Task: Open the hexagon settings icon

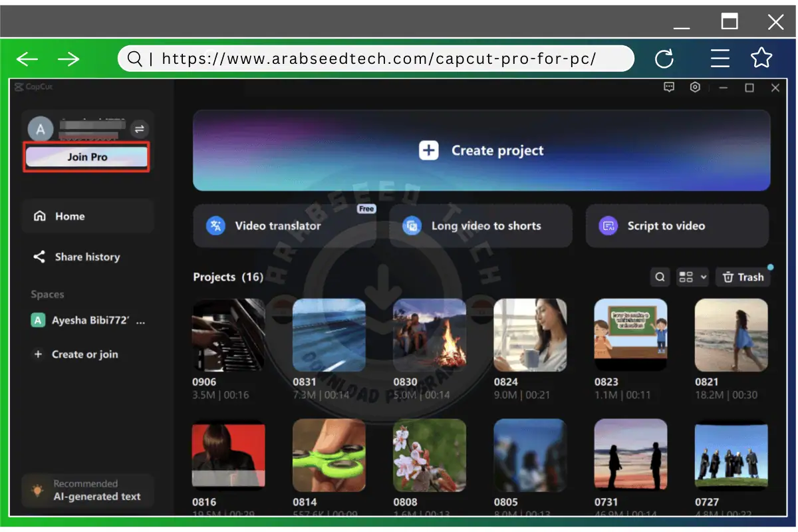Action: (x=695, y=88)
